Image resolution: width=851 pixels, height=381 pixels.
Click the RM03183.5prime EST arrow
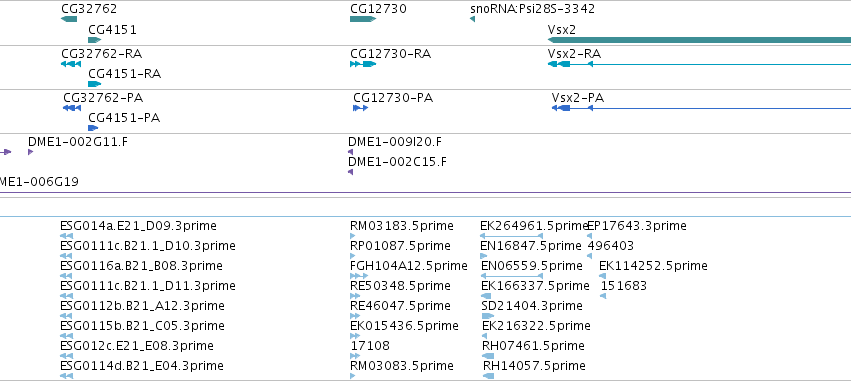[x=353, y=236]
